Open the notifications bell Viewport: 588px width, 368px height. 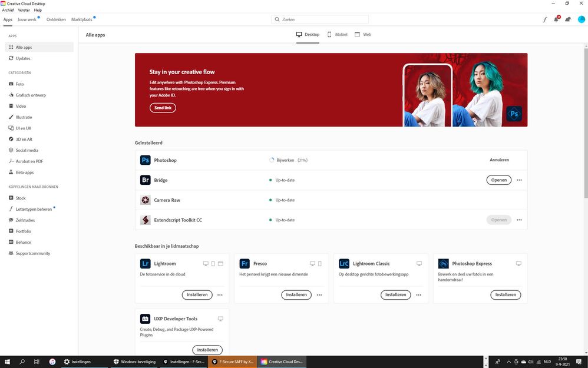point(557,19)
